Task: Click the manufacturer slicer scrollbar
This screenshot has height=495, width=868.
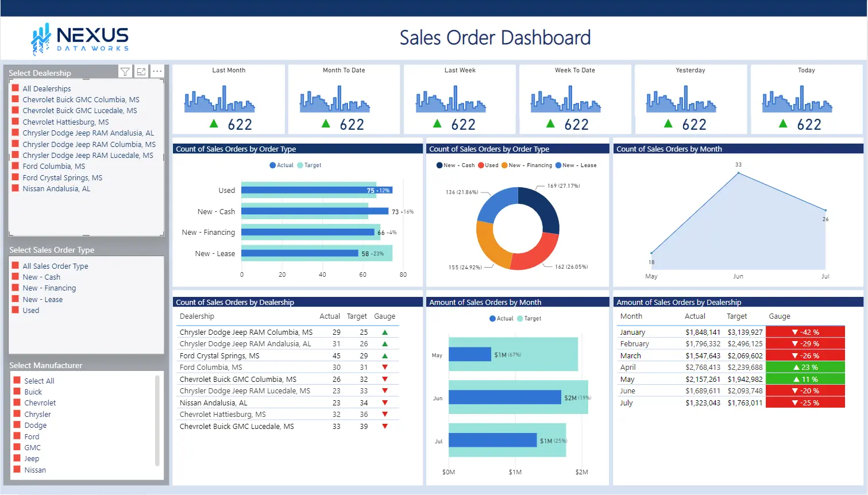Action: [157, 421]
